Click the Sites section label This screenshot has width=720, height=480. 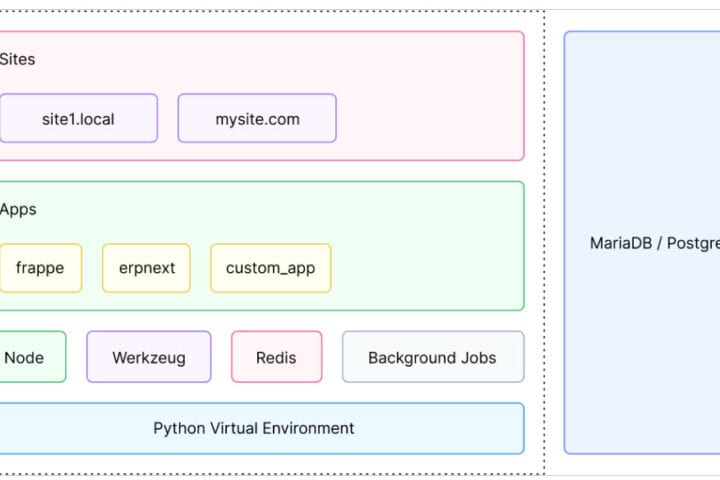point(17,59)
